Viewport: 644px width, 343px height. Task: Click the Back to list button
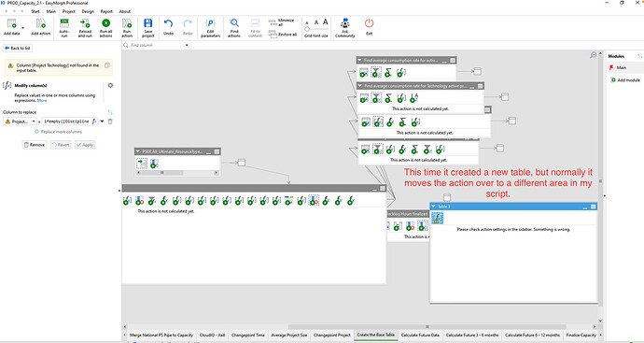tap(18, 48)
